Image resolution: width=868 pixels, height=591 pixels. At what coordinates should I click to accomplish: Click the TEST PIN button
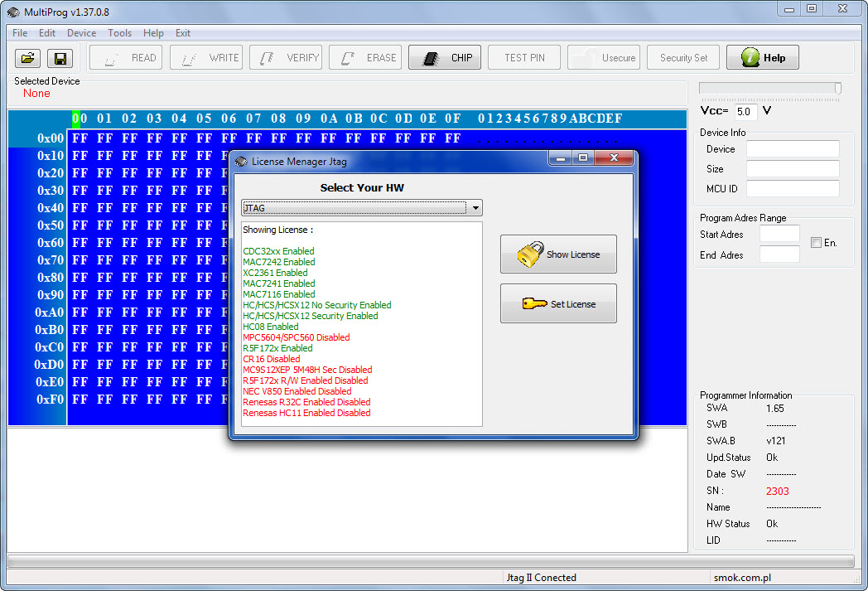point(524,57)
